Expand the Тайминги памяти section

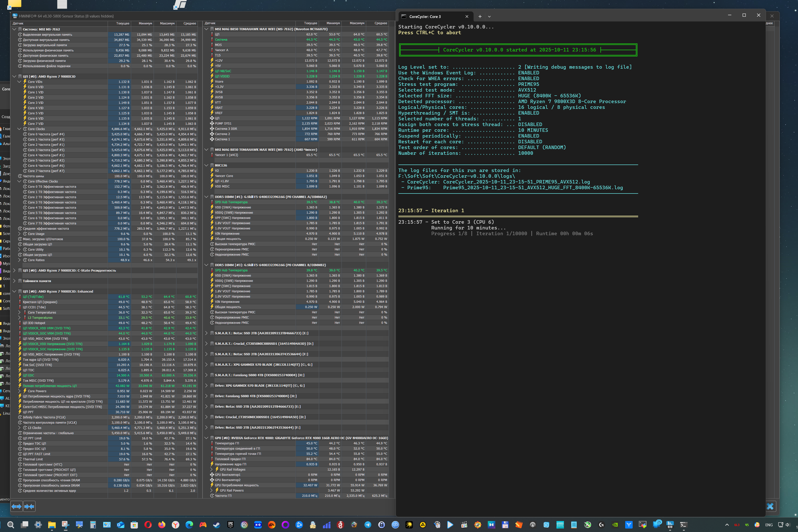(14, 281)
